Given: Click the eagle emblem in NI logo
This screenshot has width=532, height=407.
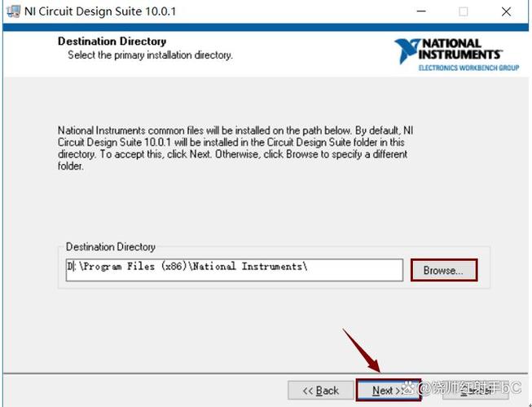Looking at the screenshot, I should pyautogui.click(x=407, y=51).
